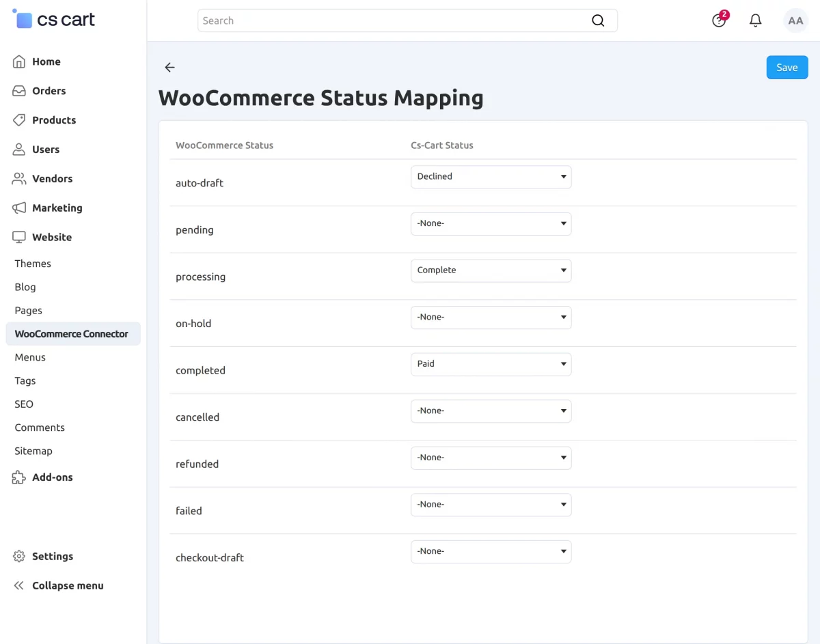
Task: Click the cs cart logo
Action: point(53,19)
